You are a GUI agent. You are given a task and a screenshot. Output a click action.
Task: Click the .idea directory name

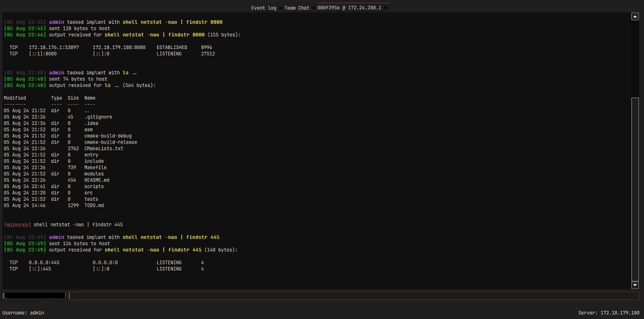point(91,123)
